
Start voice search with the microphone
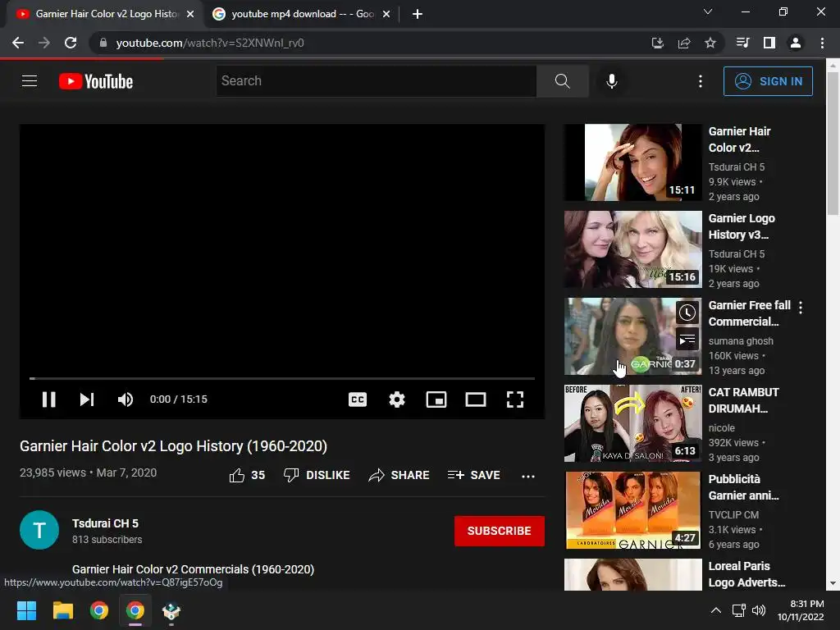611,81
